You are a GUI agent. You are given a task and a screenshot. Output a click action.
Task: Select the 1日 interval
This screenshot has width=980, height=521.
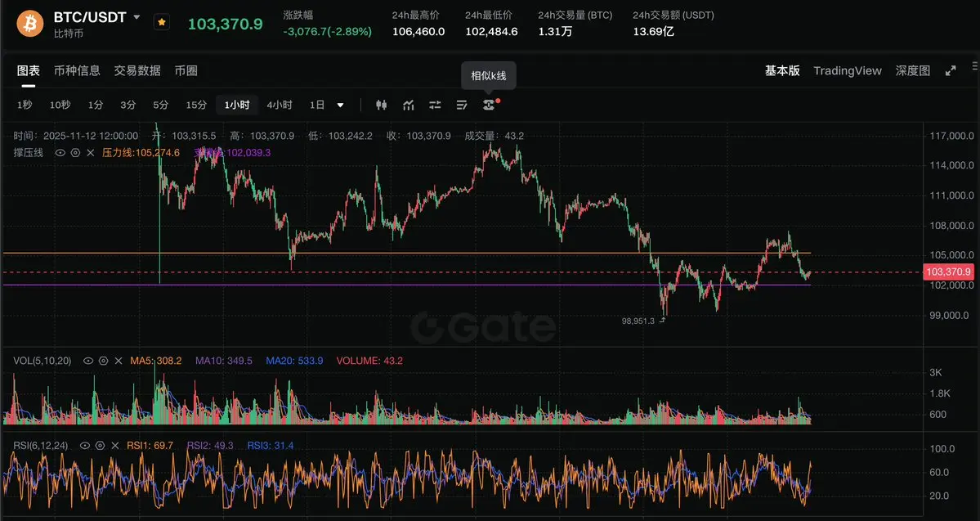coord(317,105)
